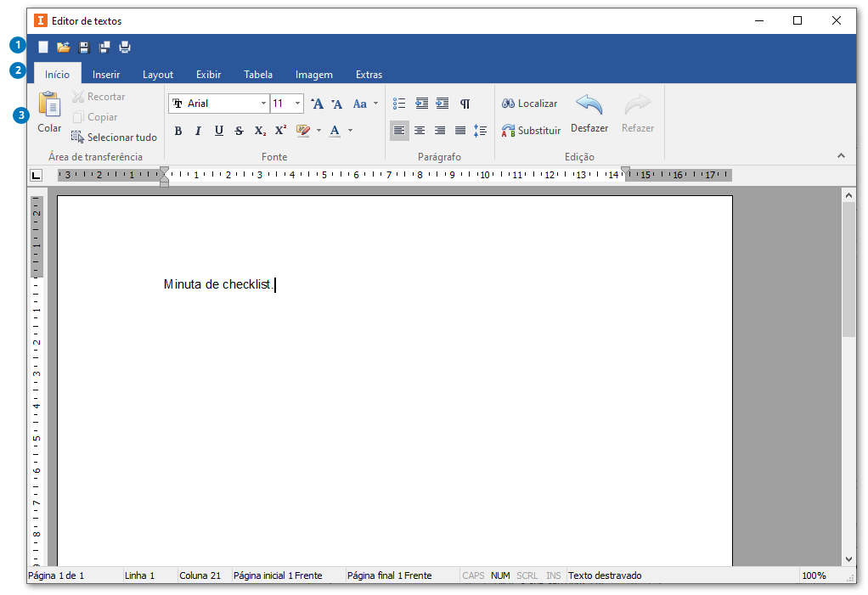Align text right
Image resolution: width=868 pixels, height=595 pixels.
coord(440,131)
